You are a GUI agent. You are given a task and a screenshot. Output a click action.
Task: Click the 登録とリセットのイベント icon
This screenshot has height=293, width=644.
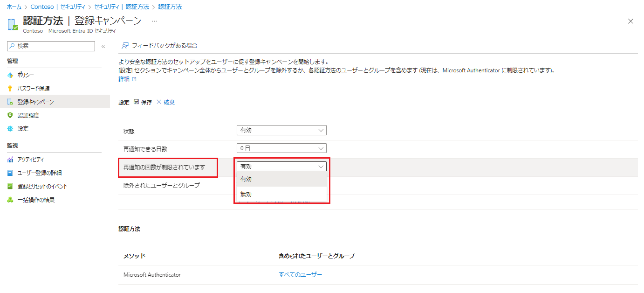(x=10, y=187)
